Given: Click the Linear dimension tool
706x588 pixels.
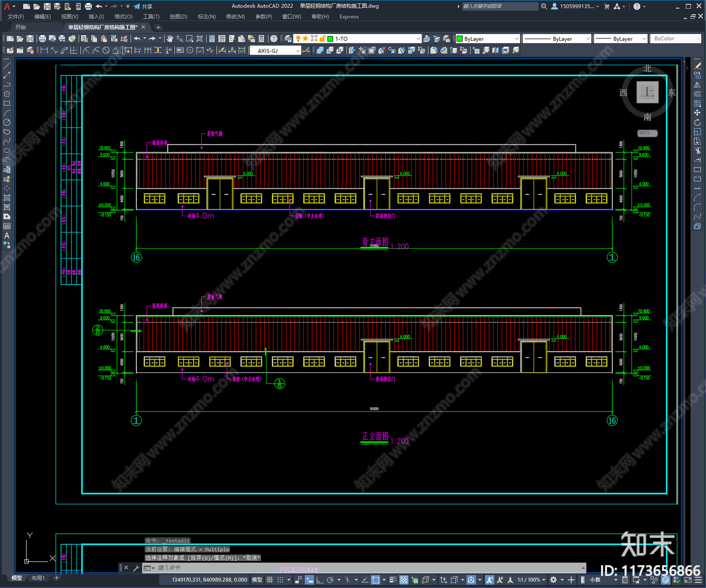Looking at the screenshot, I should 44,50.
